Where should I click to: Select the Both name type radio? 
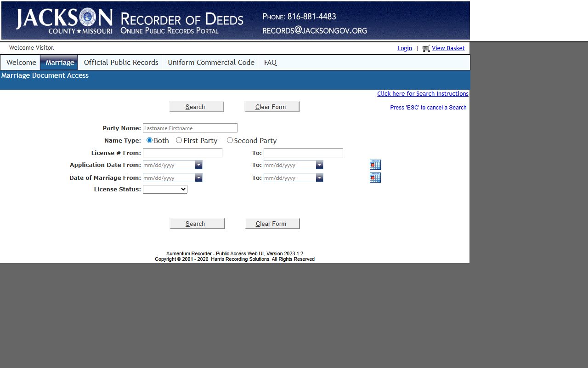coord(149,140)
